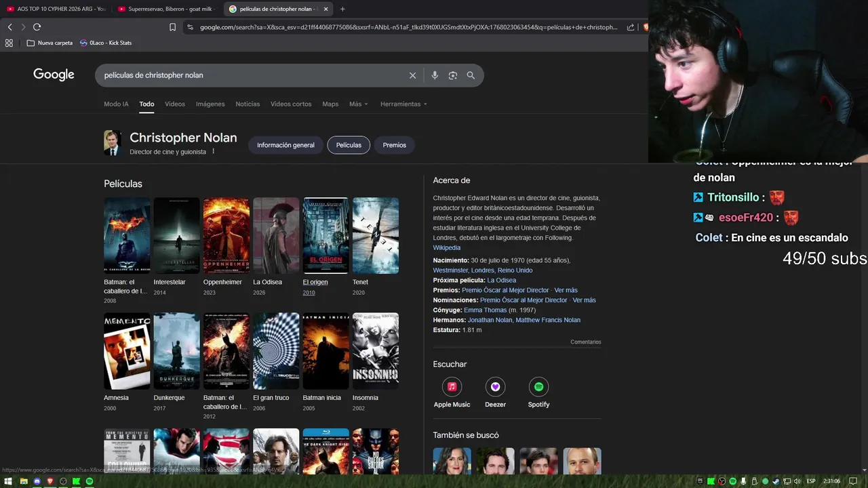Open the 0Laco - Kick Stats bookmark

click(x=105, y=43)
